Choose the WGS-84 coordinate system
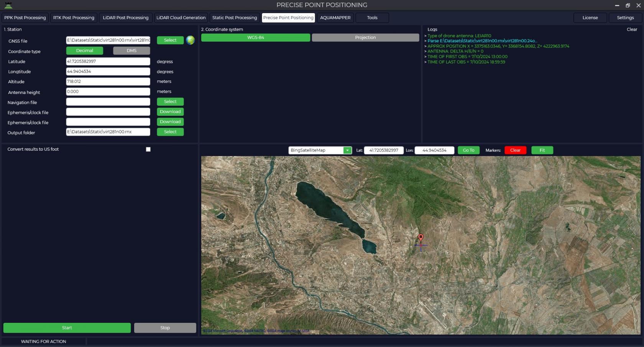The height and width of the screenshot is (347, 644). [x=256, y=38]
